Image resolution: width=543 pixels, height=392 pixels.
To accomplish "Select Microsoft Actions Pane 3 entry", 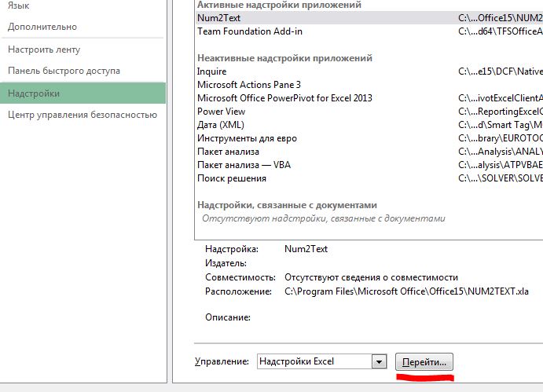I will [248, 85].
